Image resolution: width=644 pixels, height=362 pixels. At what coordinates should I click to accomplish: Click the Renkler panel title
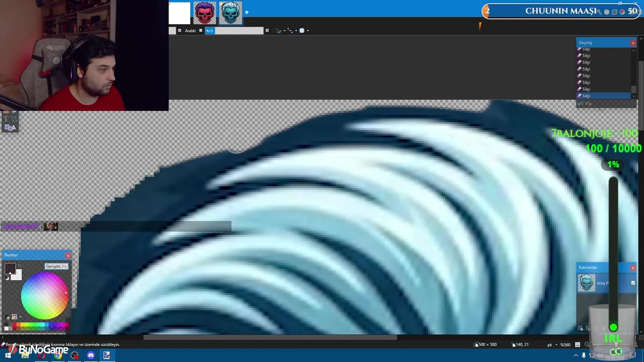click(11, 255)
